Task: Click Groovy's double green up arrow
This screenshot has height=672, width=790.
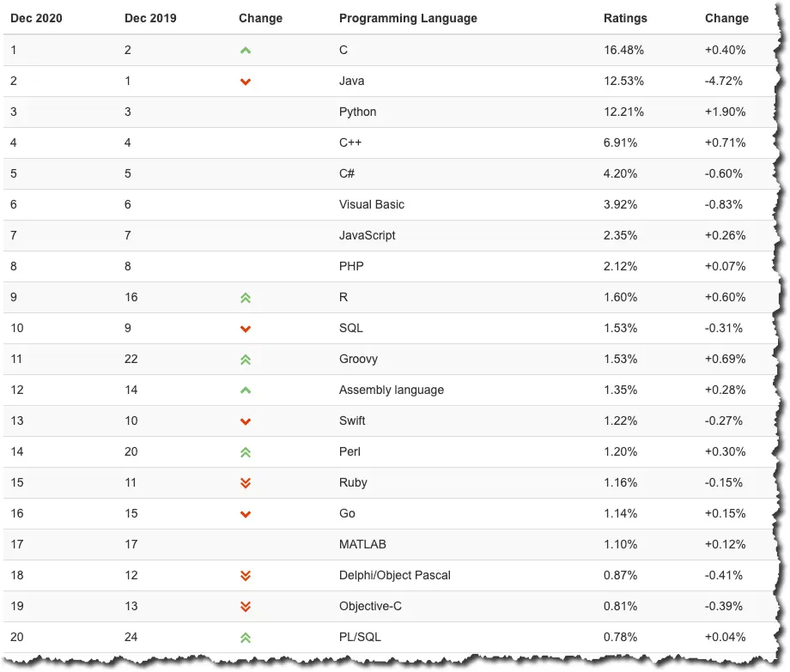Action: [246, 360]
